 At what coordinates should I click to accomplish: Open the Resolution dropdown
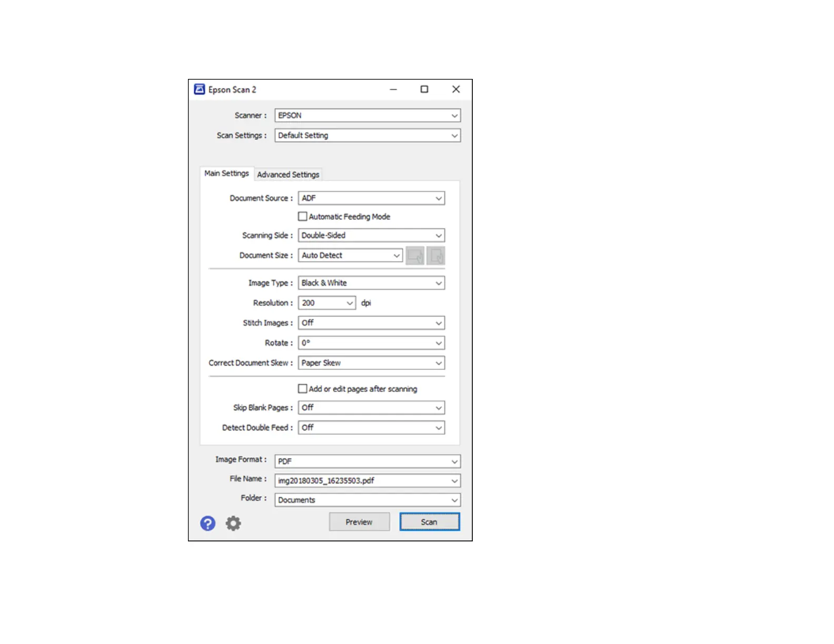coord(327,303)
